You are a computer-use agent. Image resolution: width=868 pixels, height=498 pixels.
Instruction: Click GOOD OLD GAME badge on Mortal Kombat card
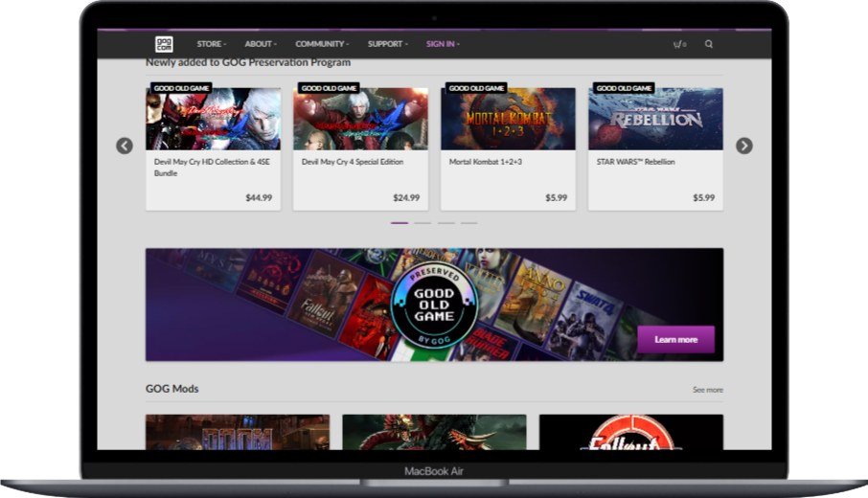pyautogui.click(x=476, y=88)
